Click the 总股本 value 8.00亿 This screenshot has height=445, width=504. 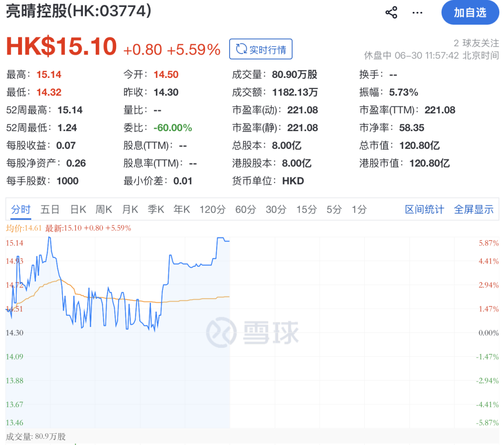click(x=287, y=145)
